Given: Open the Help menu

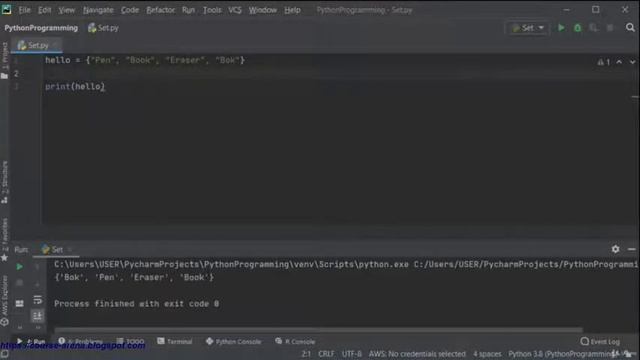Looking at the screenshot, I should [292, 10].
